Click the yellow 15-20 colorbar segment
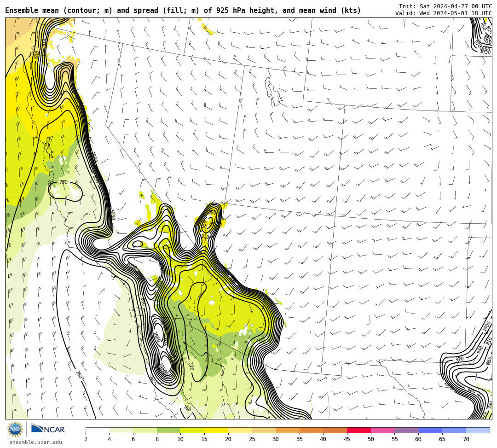 [x=216, y=430]
